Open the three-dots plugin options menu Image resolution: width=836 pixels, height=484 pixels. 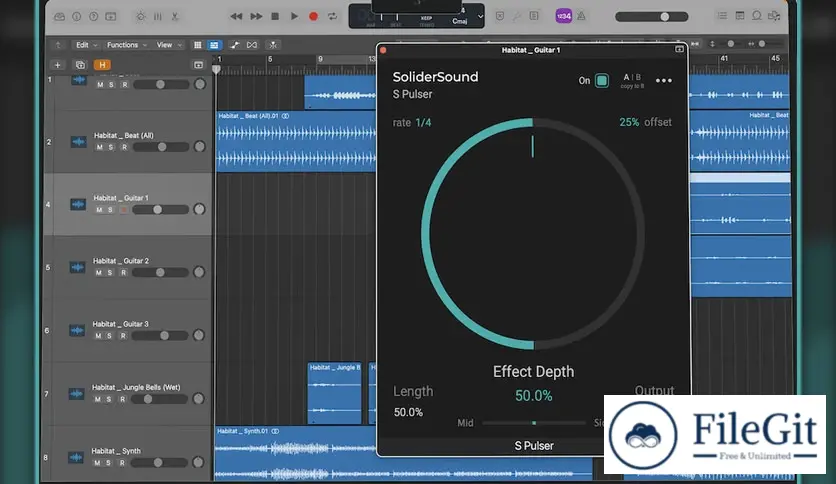tap(664, 80)
